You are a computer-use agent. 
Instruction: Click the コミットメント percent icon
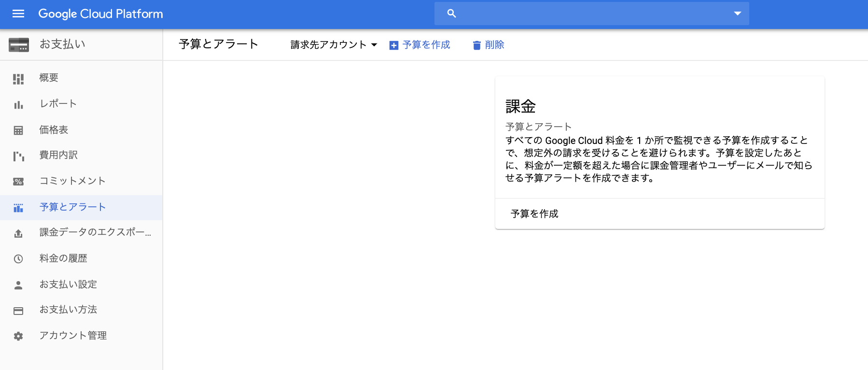click(18, 182)
